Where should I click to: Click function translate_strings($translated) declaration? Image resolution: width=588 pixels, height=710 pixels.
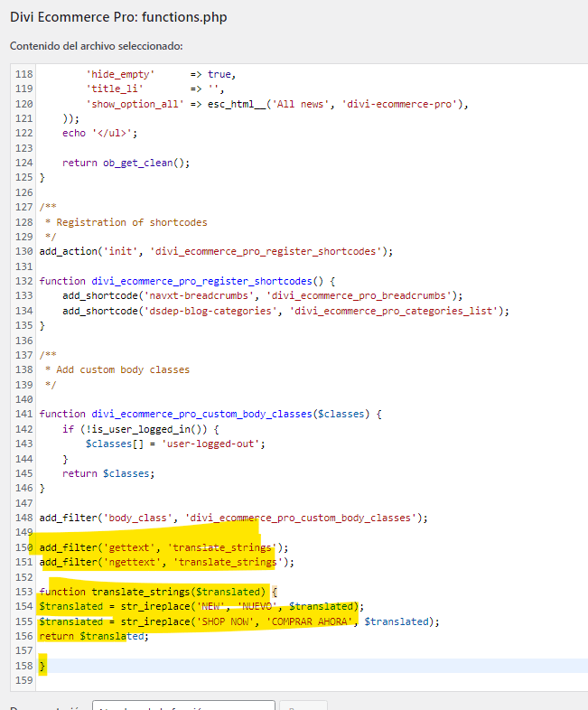158,592
